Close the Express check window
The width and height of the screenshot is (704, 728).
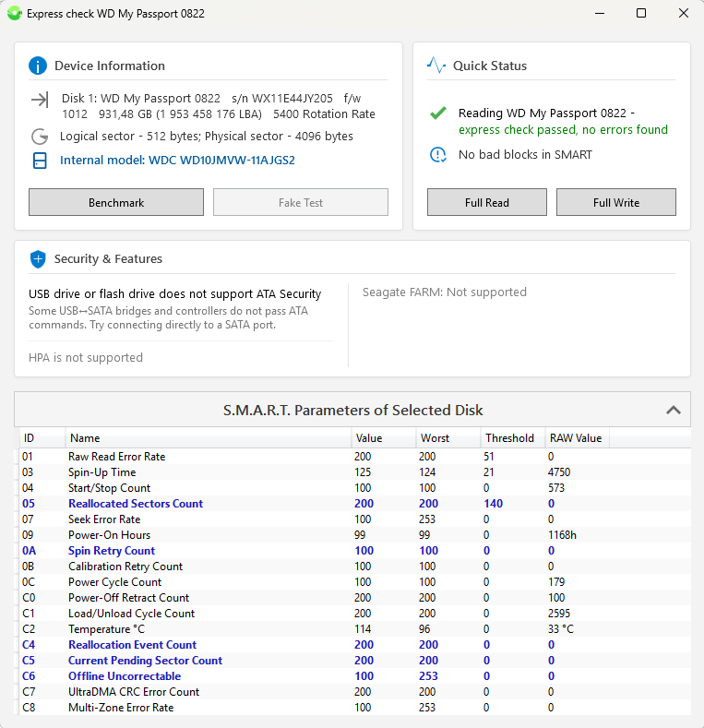684,13
